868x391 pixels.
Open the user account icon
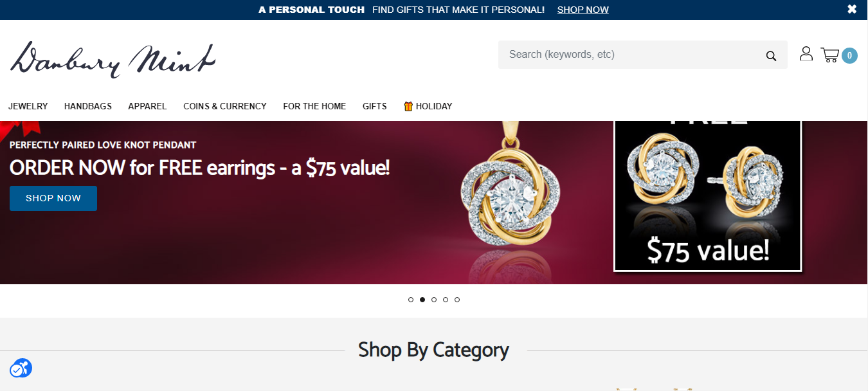tap(806, 54)
